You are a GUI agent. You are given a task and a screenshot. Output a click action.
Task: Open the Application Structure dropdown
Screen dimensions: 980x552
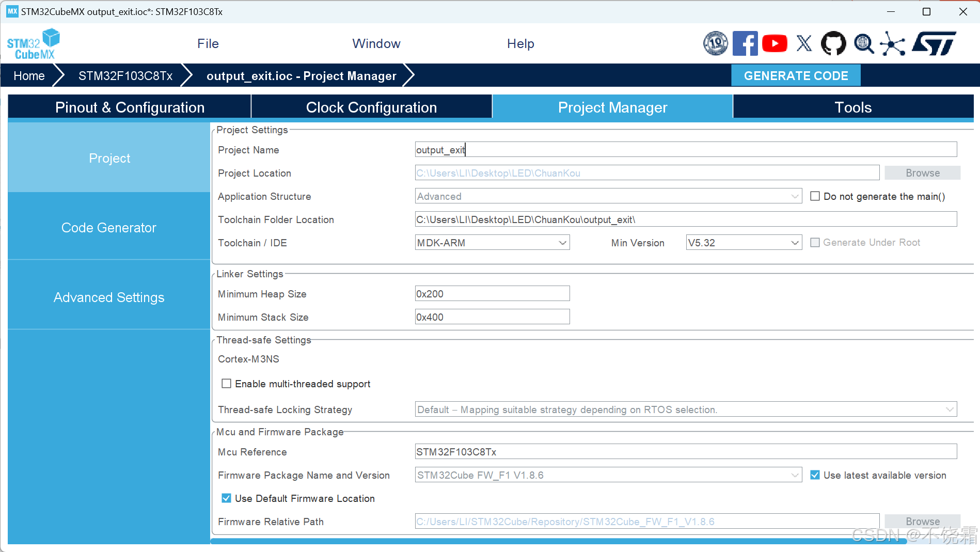(x=608, y=196)
